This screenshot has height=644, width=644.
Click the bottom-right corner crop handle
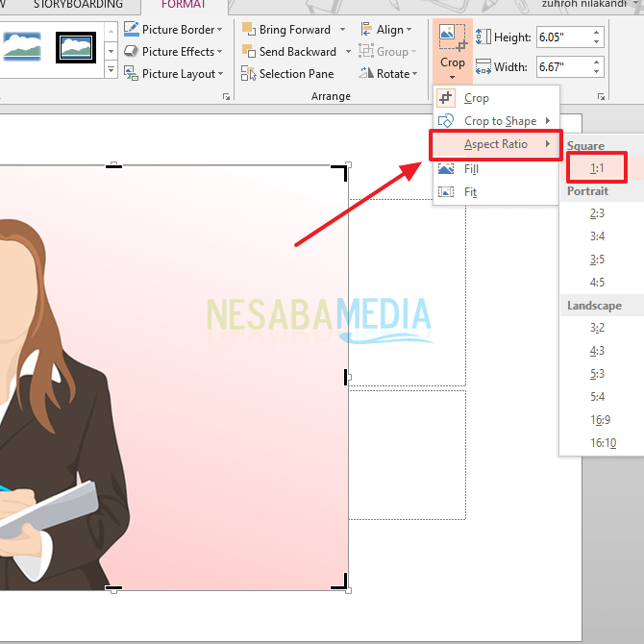pos(341,582)
